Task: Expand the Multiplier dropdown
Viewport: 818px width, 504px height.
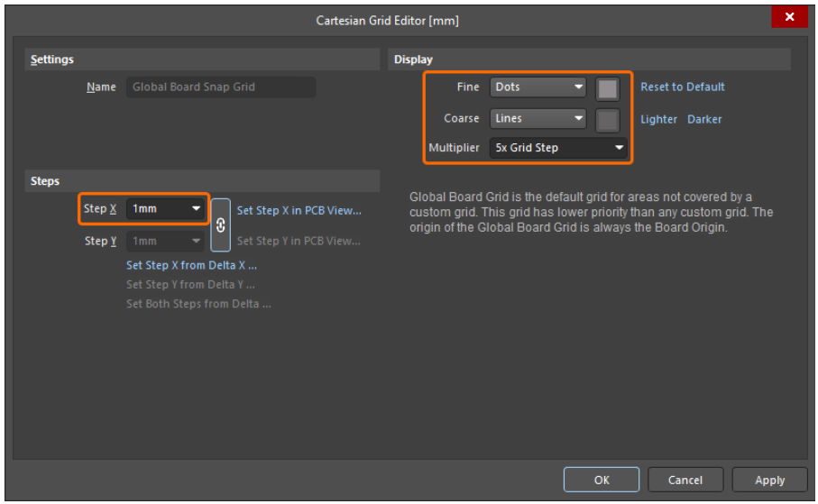Action: pos(558,148)
